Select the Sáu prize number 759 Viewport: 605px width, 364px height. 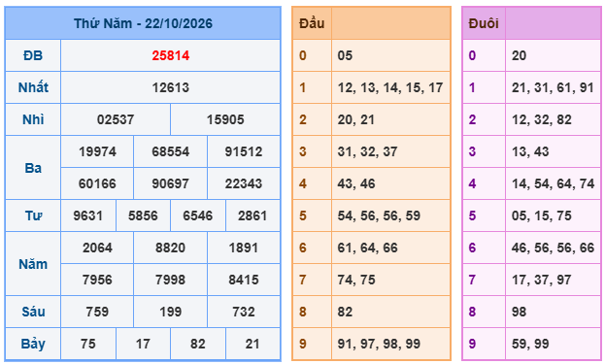click(97, 312)
